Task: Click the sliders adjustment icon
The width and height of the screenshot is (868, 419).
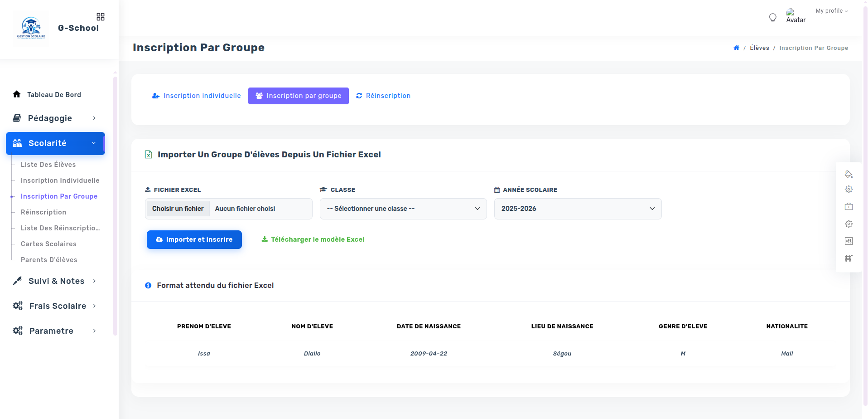Action: tap(849, 241)
